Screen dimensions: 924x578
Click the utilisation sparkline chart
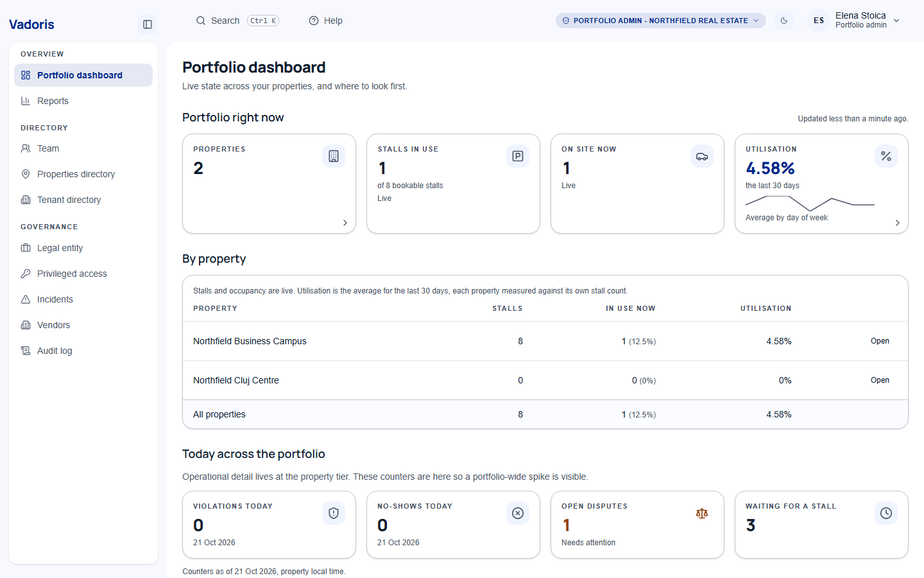810,203
